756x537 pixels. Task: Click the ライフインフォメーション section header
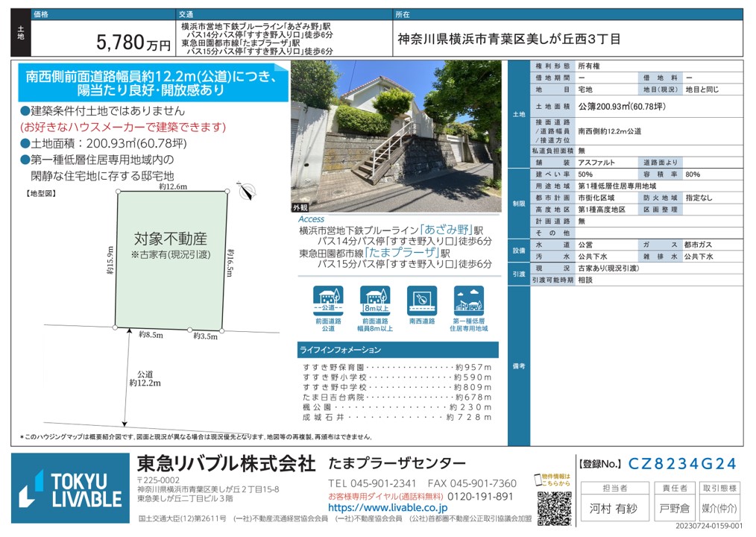pyautogui.click(x=397, y=350)
